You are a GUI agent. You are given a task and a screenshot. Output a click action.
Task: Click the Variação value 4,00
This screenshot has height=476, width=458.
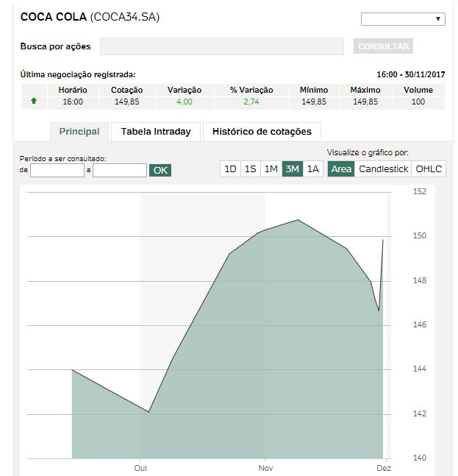pyautogui.click(x=185, y=102)
